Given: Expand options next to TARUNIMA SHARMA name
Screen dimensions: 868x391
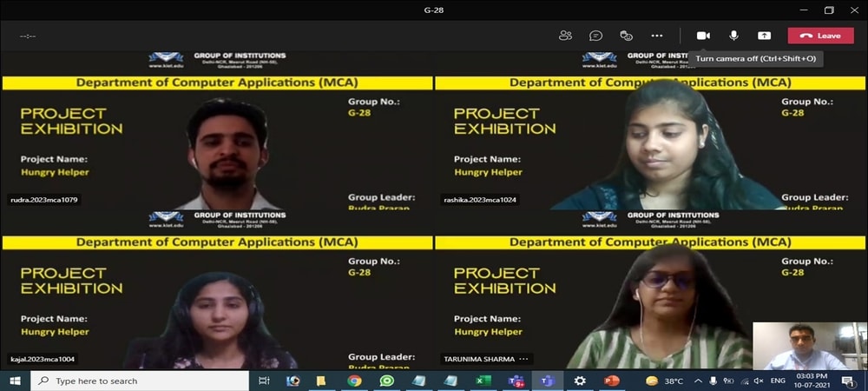Looking at the screenshot, I should [523, 359].
